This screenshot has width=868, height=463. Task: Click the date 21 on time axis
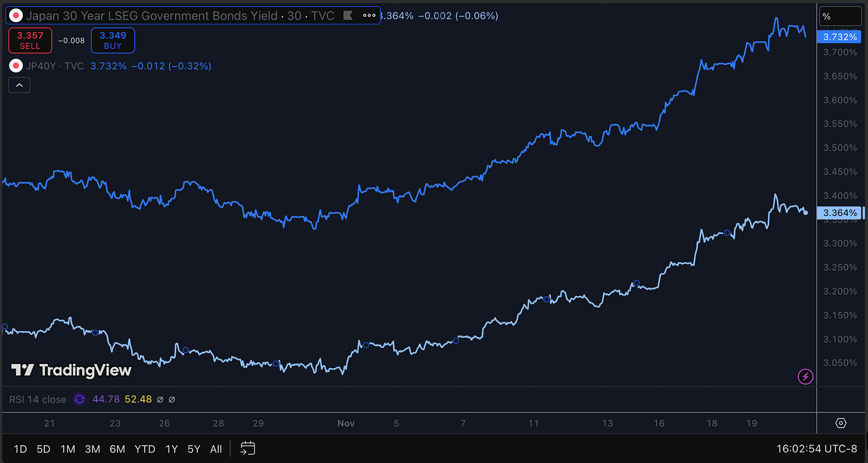pos(49,423)
